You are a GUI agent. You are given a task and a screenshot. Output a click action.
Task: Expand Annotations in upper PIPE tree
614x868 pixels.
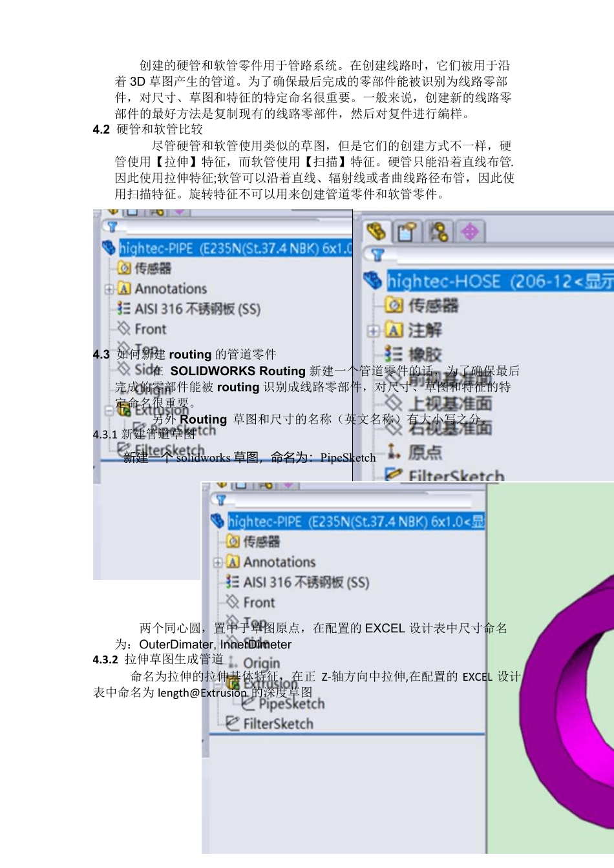coord(110,289)
